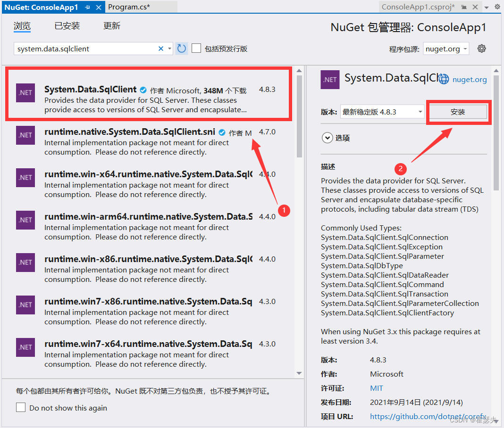
Task: Open the MIT license link
Action: point(377,388)
